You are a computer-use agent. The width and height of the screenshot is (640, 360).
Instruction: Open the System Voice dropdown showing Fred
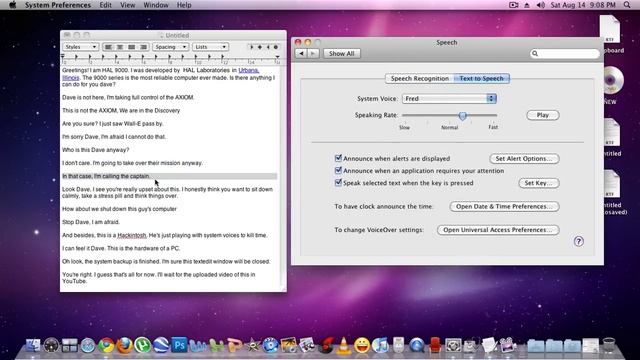[x=449, y=98]
